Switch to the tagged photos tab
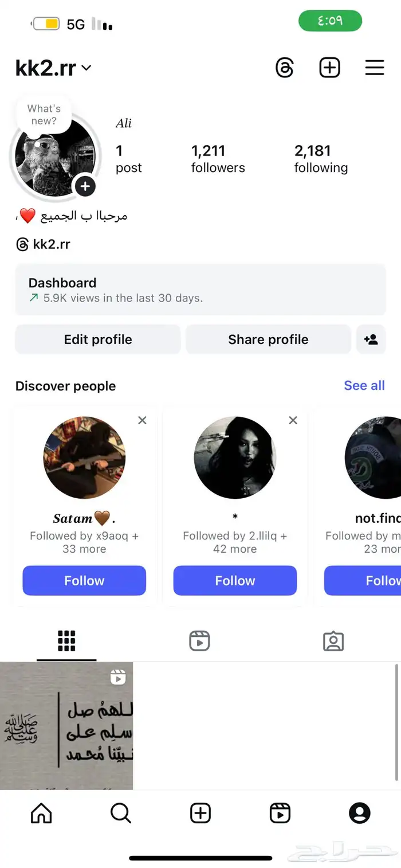 point(333,641)
